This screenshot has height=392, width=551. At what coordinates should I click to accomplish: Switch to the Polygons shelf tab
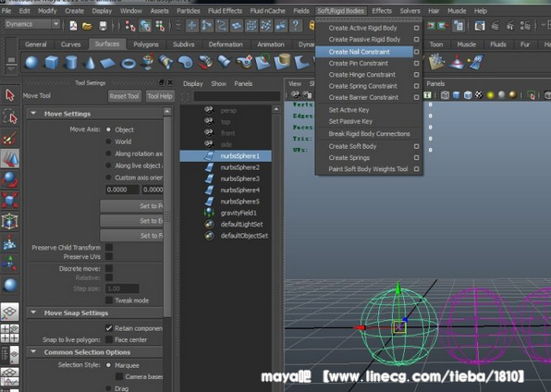(x=146, y=44)
